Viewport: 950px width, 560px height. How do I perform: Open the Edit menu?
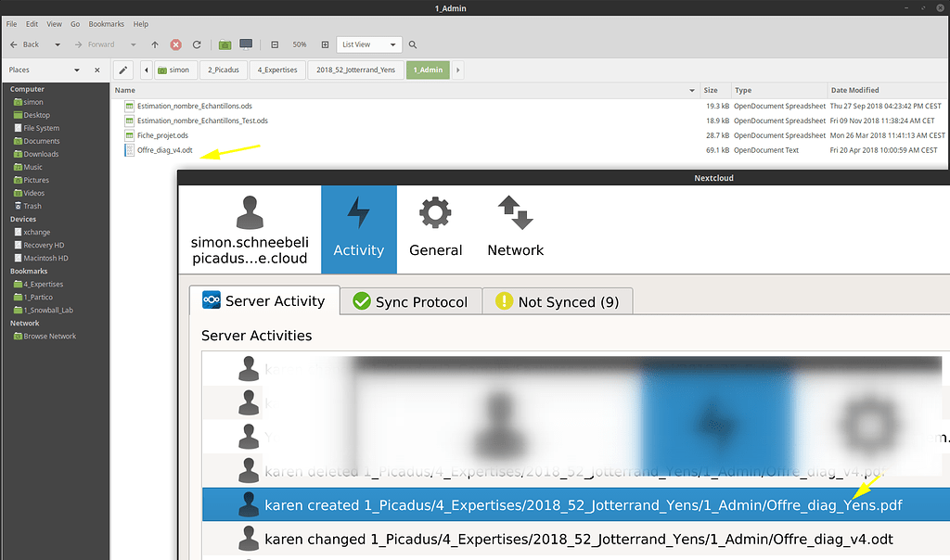32,24
